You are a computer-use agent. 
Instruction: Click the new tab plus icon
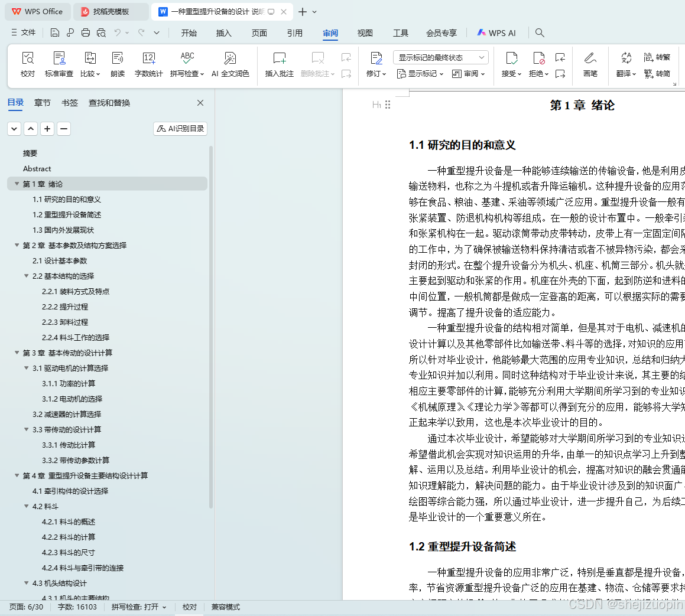click(x=302, y=12)
